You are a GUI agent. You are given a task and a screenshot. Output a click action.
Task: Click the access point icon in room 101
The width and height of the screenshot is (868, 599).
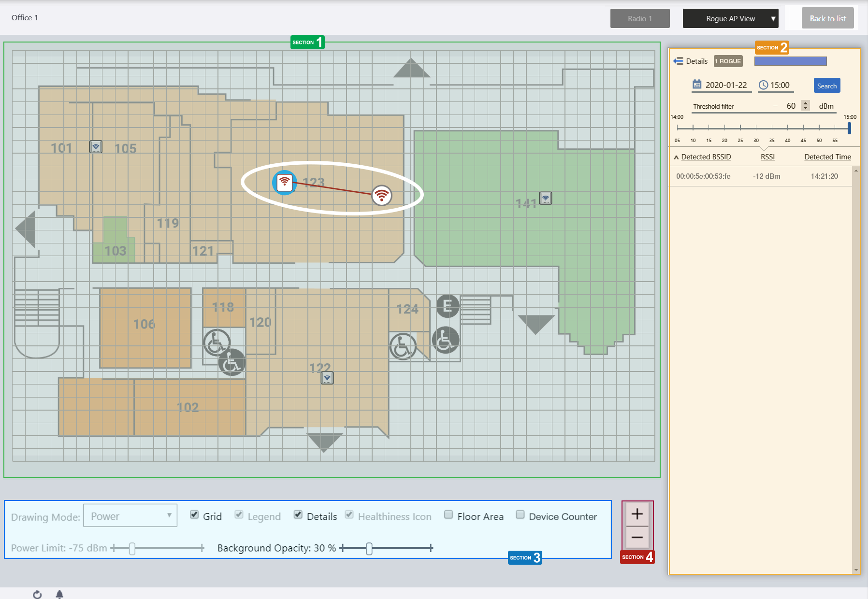point(96,146)
